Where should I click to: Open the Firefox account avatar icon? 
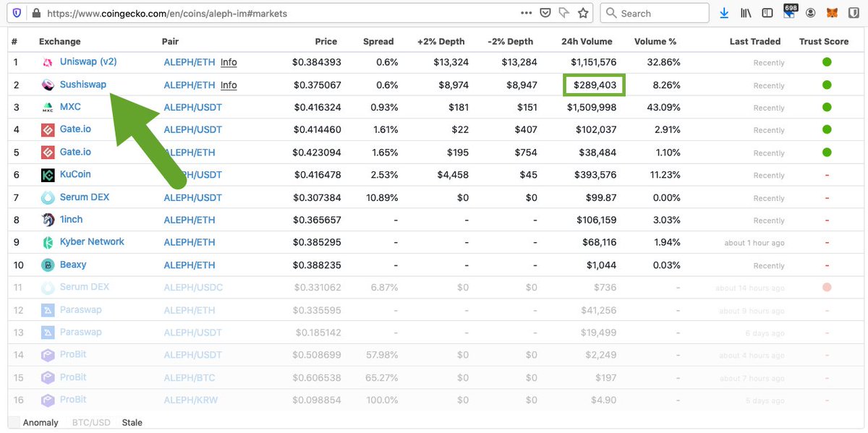click(x=811, y=13)
